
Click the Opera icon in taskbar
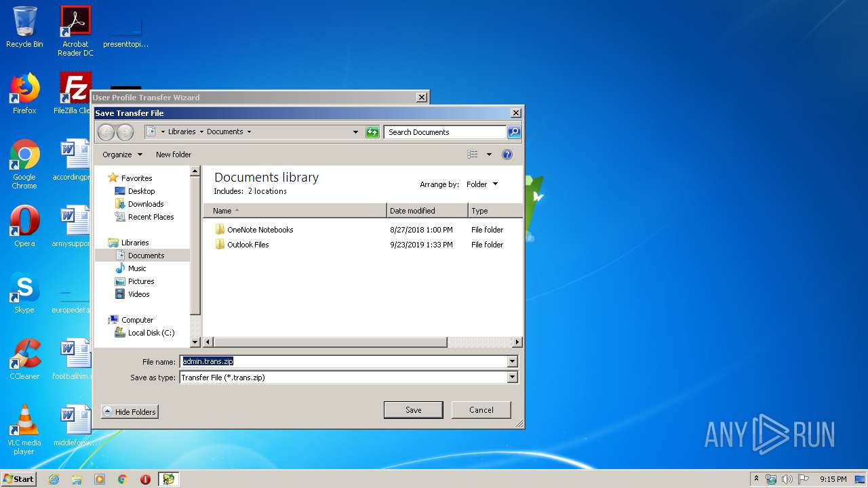(x=145, y=479)
